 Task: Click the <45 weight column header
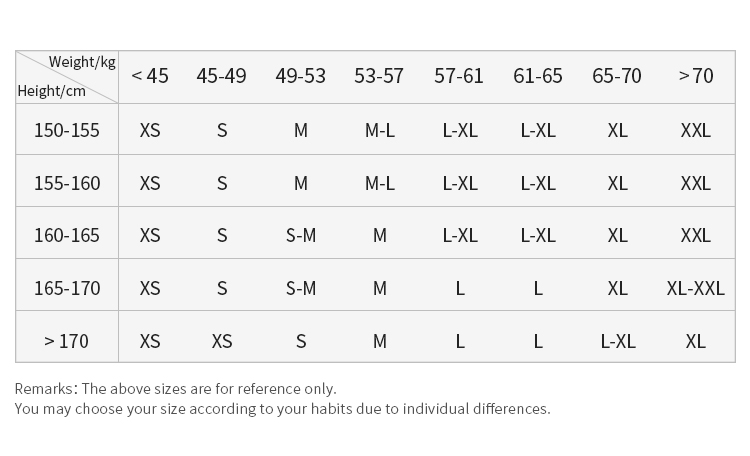coord(150,76)
